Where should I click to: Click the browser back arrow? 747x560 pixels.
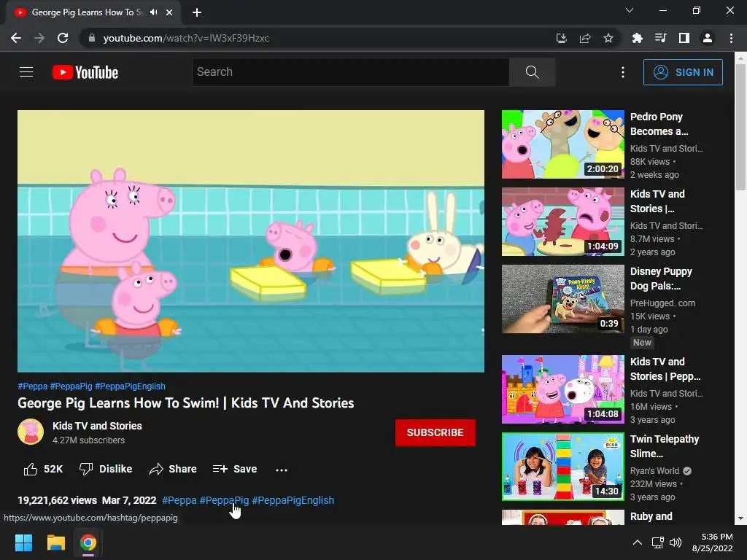pyautogui.click(x=16, y=38)
